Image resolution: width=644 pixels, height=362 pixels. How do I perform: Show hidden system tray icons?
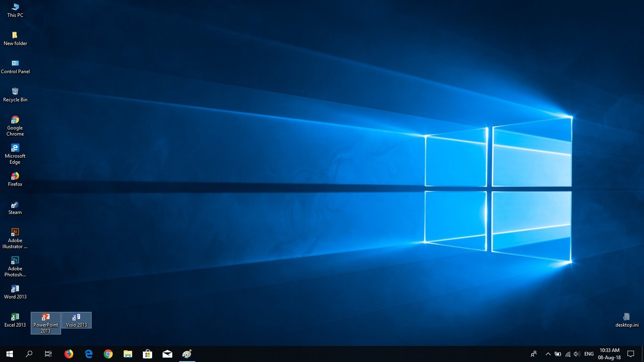point(548,354)
